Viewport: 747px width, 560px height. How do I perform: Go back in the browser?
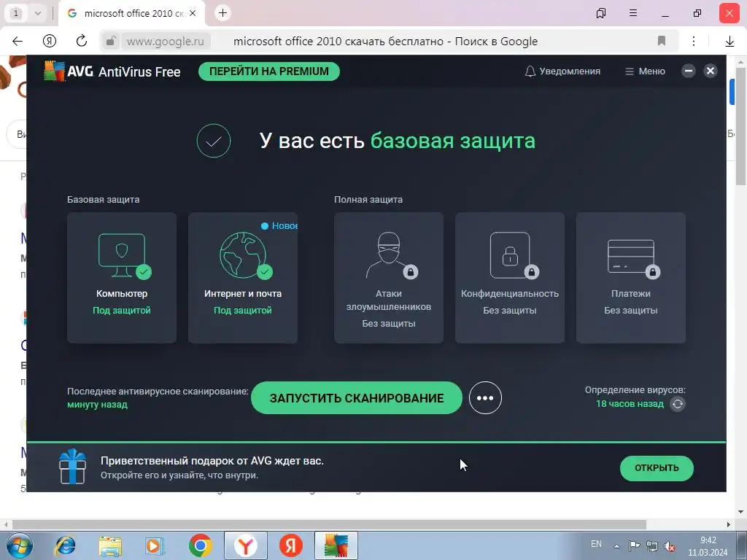click(x=18, y=41)
